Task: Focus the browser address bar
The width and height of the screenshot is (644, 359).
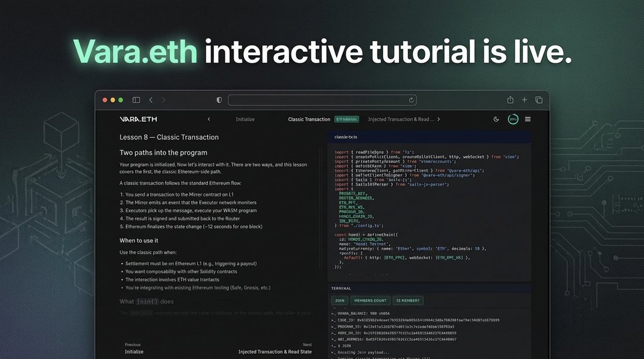Action: pos(322,100)
